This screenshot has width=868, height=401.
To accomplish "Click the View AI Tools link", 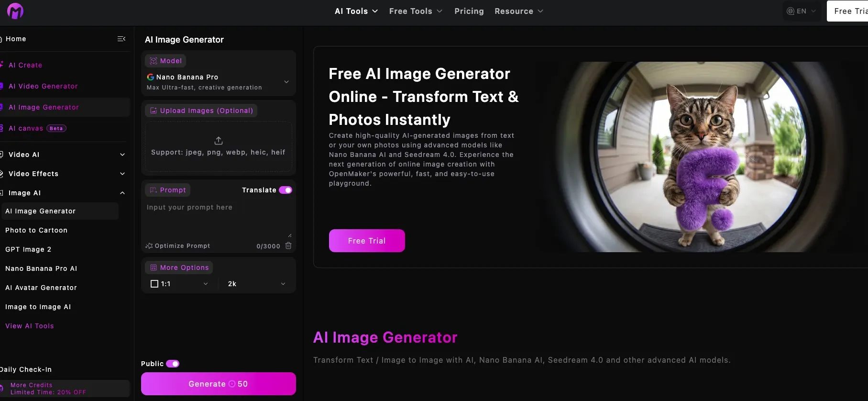I will click(x=30, y=326).
